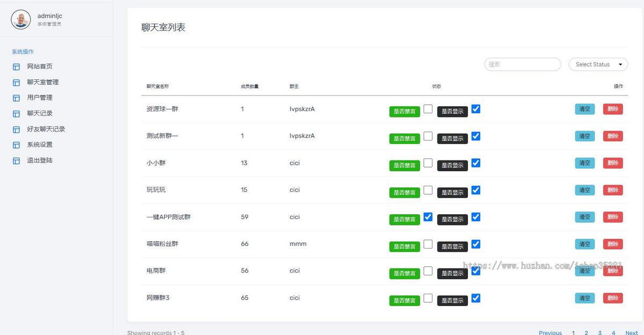
Task: Click 删除 button for 喵喵粉丝群
Action: pyautogui.click(x=613, y=244)
